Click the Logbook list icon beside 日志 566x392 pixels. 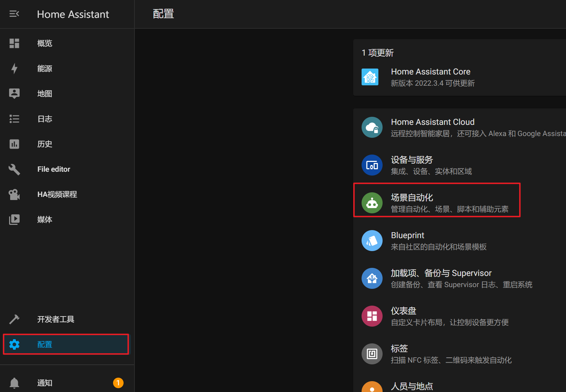pos(14,119)
